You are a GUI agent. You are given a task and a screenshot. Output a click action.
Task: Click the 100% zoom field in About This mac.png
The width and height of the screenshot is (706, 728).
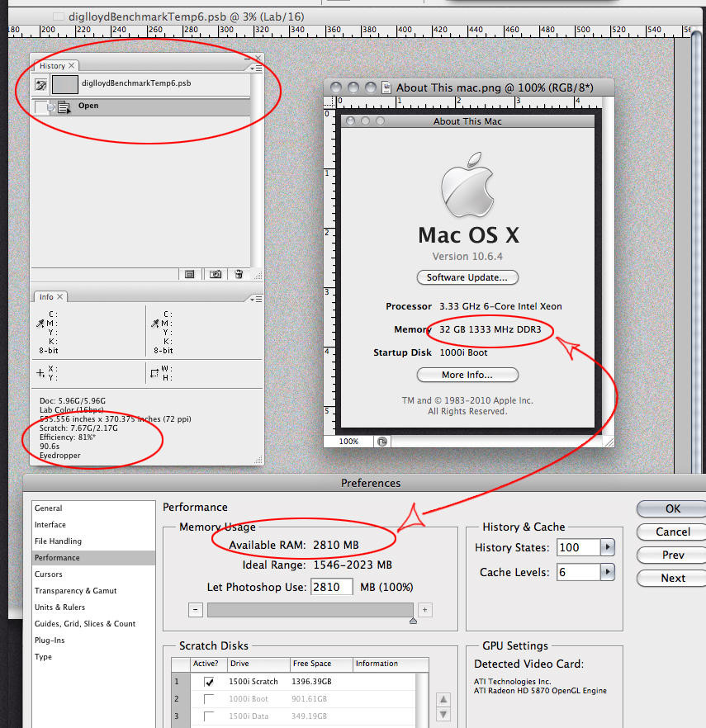pos(348,442)
